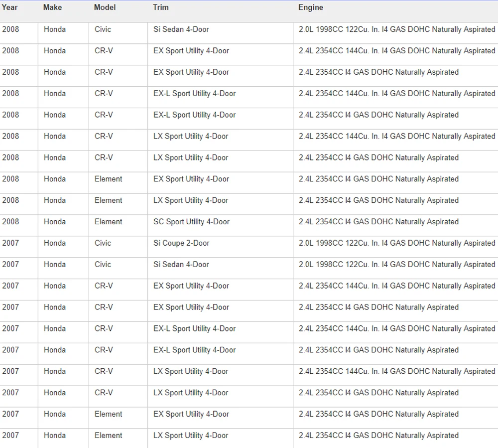Select 'Civic' in the Si Coupe row
Viewport: 498px width, 448px height.
click(103, 243)
